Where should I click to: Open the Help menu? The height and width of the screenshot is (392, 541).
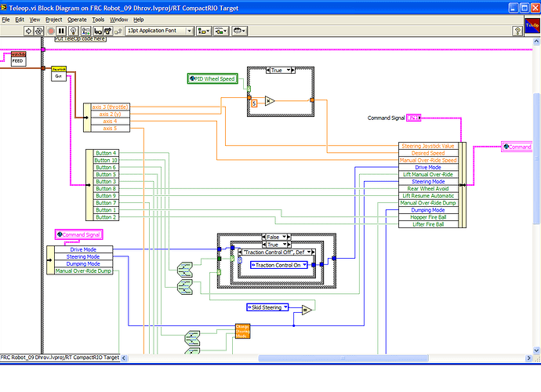(x=138, y=20)
